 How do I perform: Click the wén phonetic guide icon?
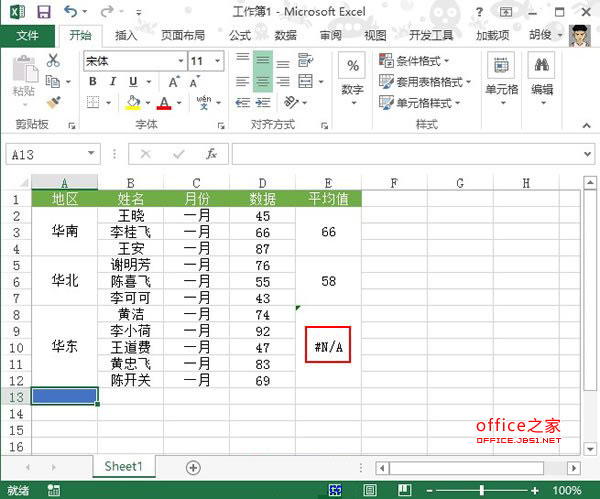tap(204, 102)
